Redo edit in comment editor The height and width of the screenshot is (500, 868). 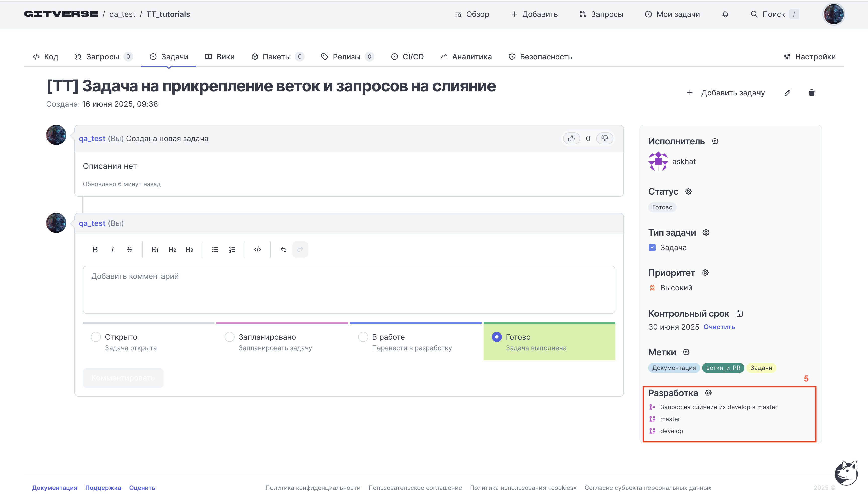point(300,250)
